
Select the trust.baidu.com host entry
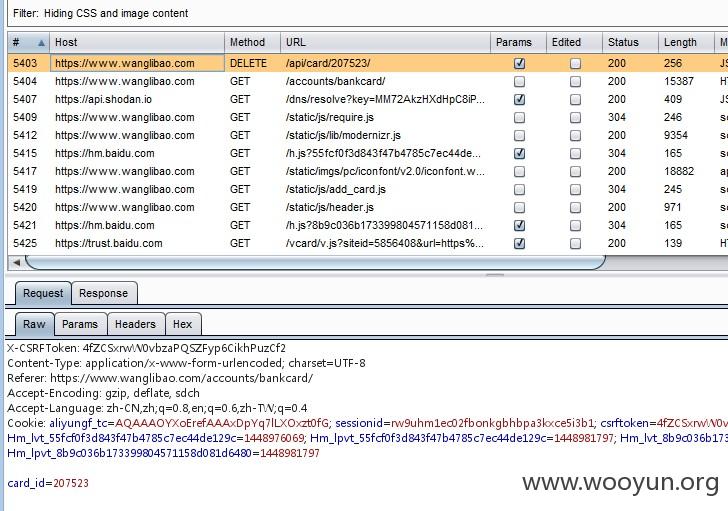tap(109, 243)
